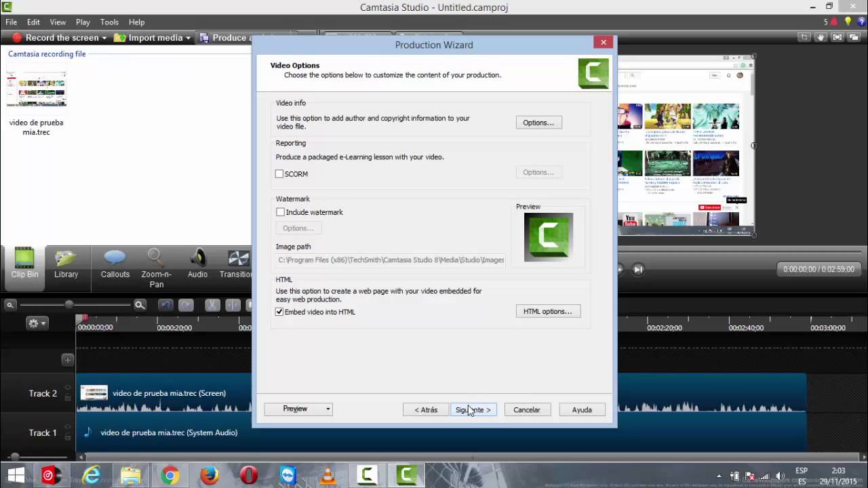Open the Preview button dropdown arrow

pyautogui.click(x=328, y=409)
